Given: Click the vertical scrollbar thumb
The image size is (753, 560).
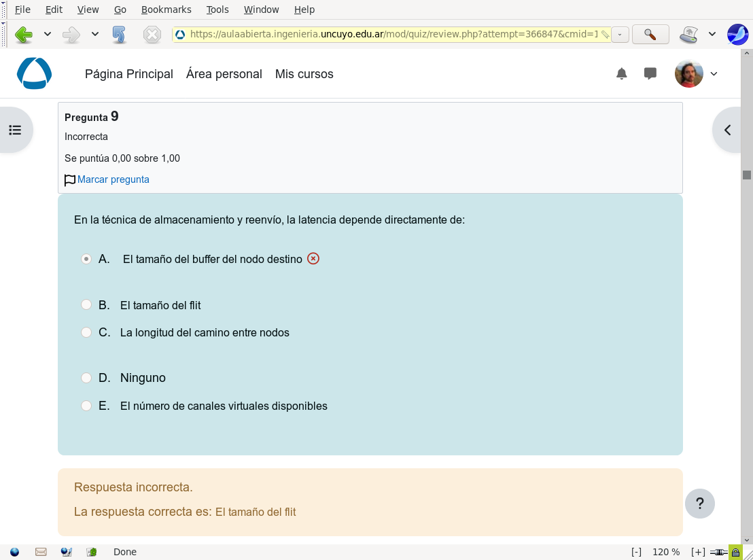Looking at the screenshot, I should (x=746, y=175).
